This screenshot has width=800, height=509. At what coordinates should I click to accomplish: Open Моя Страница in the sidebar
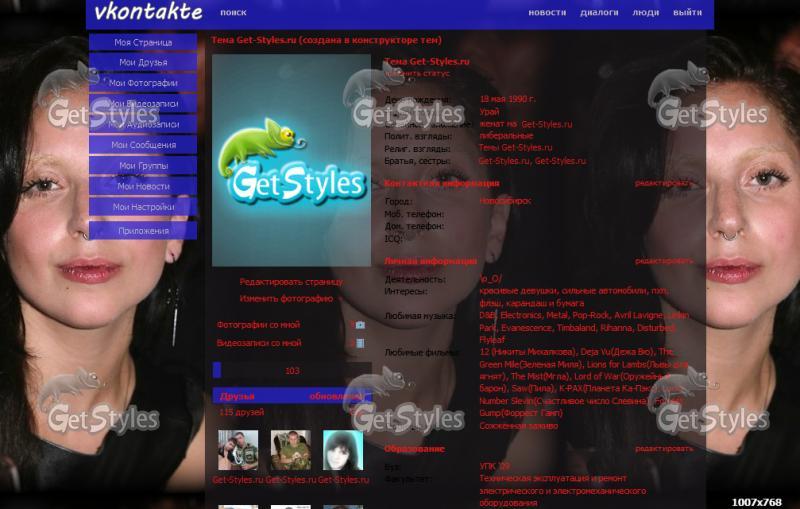pyautogui.click(x=143, y=43)
